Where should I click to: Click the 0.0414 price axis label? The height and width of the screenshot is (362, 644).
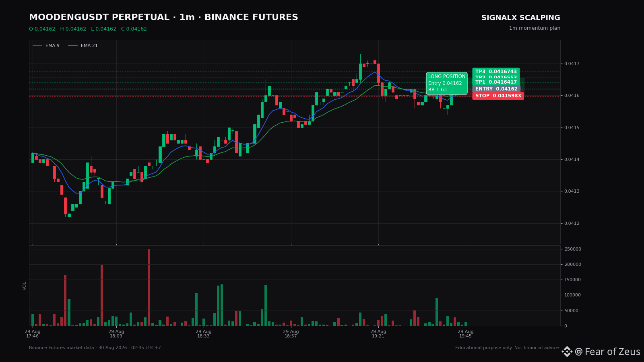tap(572, 159)
